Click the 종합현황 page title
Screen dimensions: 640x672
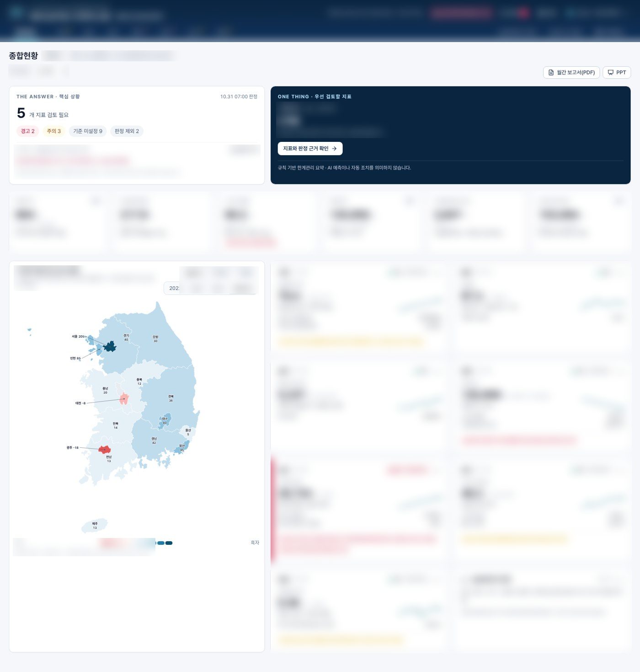[23, 56]
